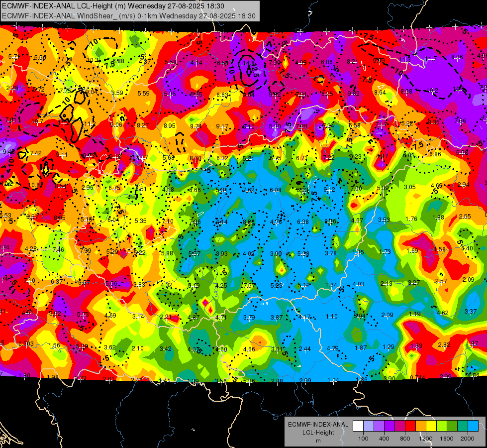Click the white legend swatch below 100 m
487x448 pixels.
click(x=358, y=426)
